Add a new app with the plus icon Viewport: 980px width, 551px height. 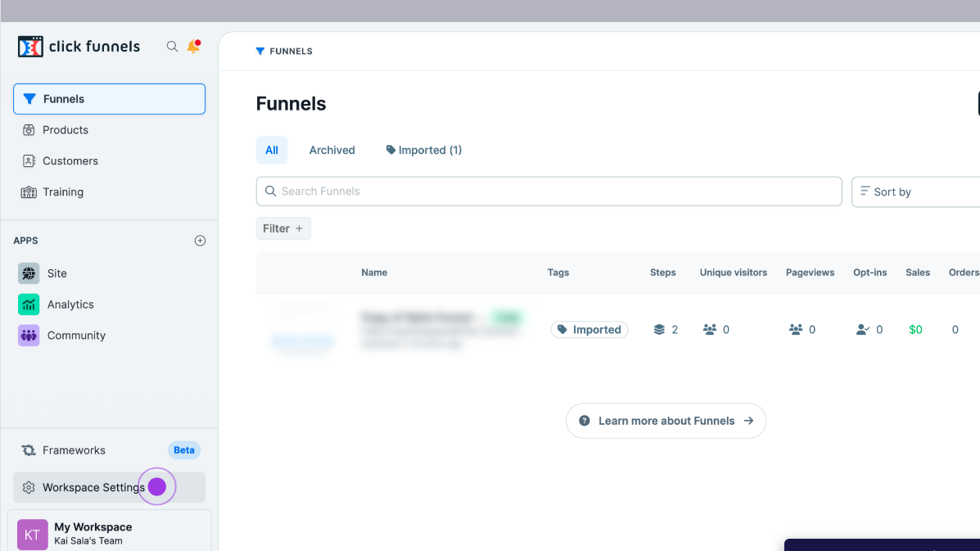200,241
